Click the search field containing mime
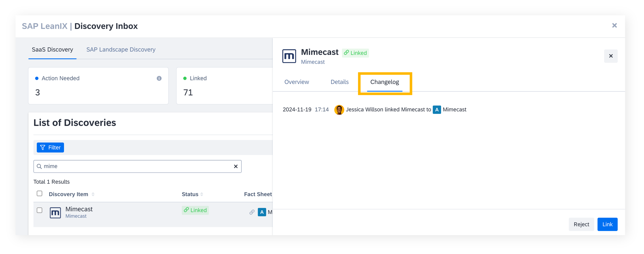644x254 pixels. (137, 166)
